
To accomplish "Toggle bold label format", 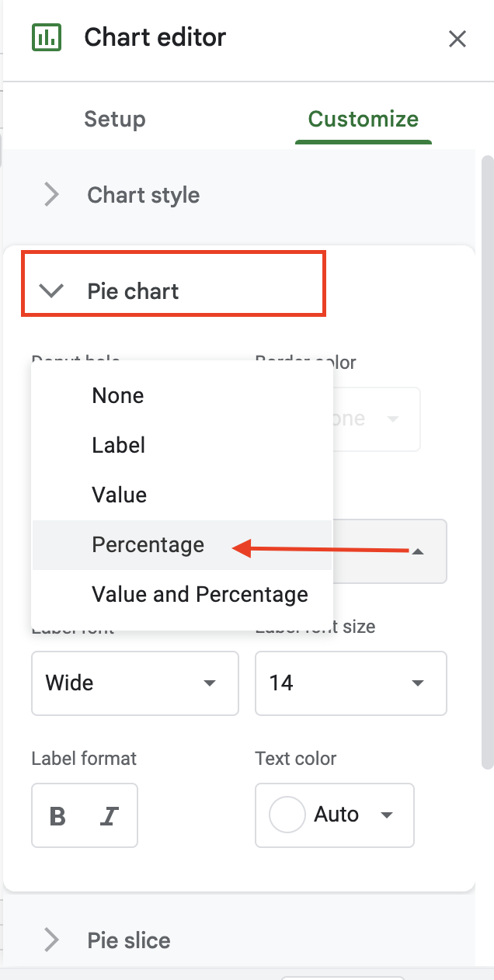I will click(57, 815).
